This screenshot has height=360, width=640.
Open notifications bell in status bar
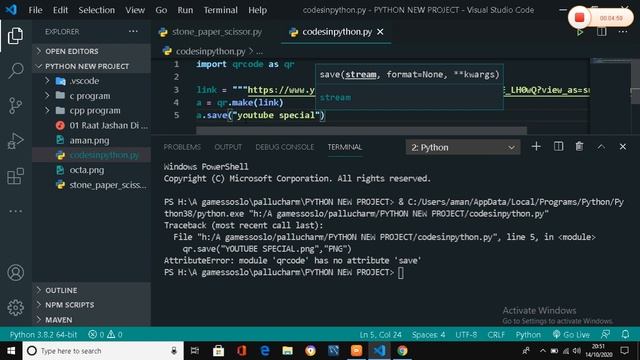625,335
